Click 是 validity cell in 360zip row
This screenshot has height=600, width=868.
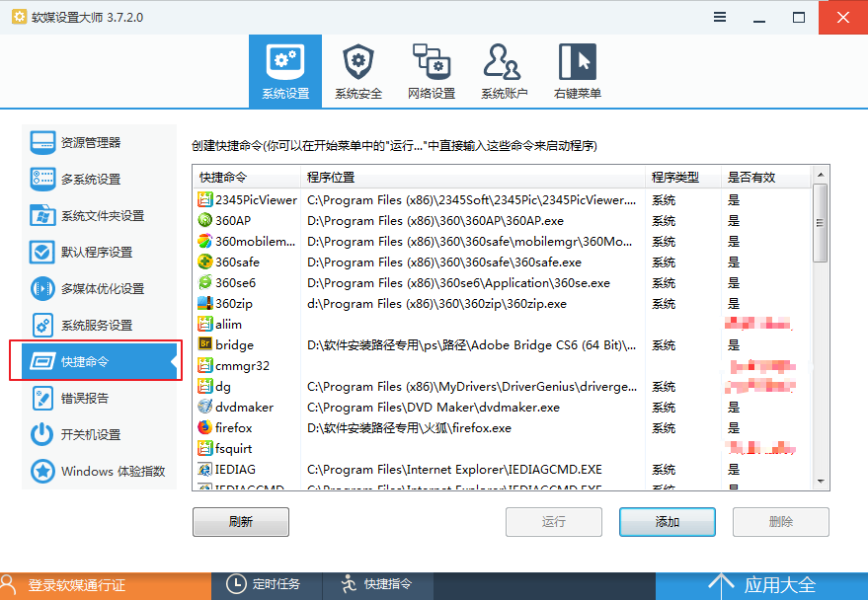[x=734, y=304]
